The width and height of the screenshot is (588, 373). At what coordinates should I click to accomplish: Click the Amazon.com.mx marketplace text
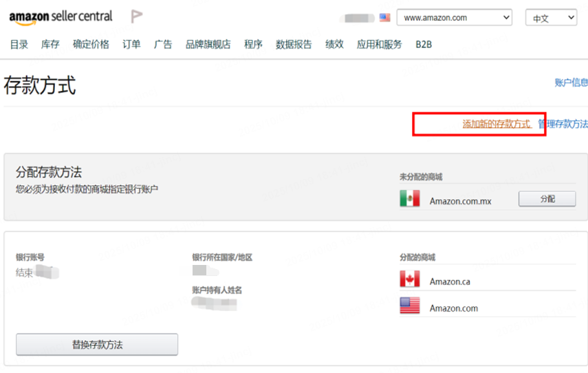click(x=461, y=202)
